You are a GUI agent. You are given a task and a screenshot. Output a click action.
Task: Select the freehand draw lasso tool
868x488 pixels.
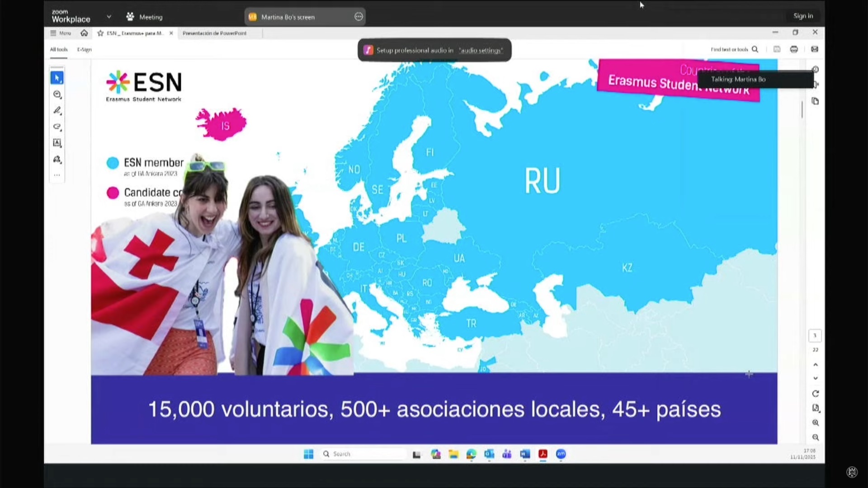coord(57,127)
